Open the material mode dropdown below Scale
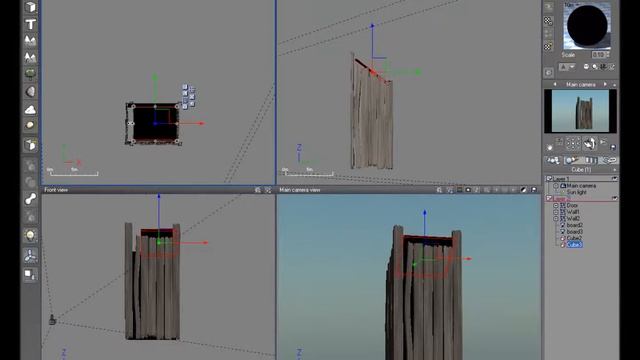The image size is (640, 360). click(567, 67)
